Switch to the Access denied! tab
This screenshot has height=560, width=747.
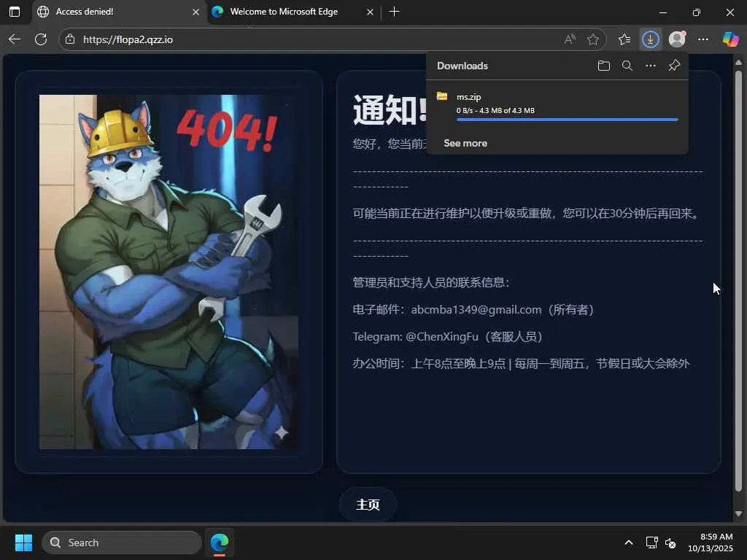(x=119, y=12)
